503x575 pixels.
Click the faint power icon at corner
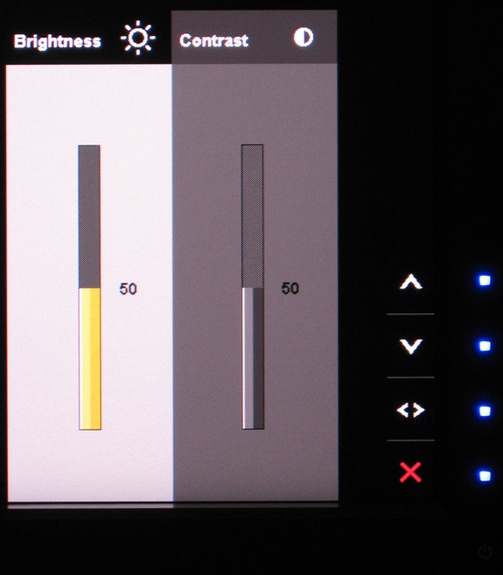coord(485,552)
